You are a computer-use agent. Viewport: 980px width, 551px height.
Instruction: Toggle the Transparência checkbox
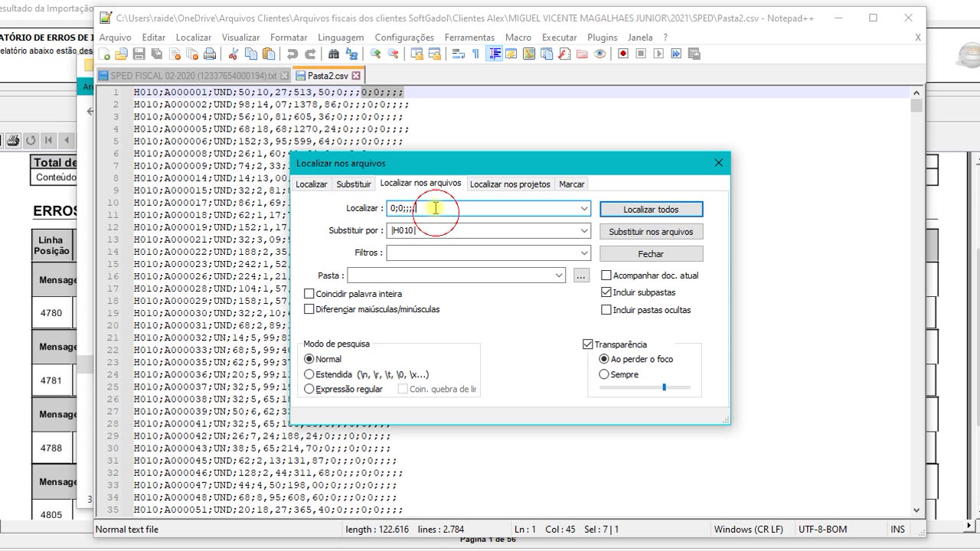coord(588,344)
